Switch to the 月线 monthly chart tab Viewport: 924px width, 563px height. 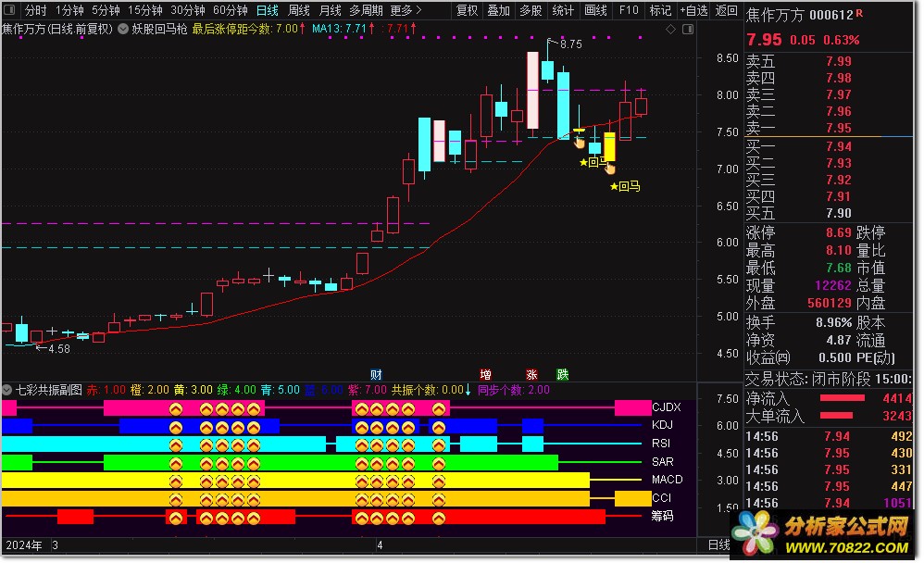[x=330, y=10]
